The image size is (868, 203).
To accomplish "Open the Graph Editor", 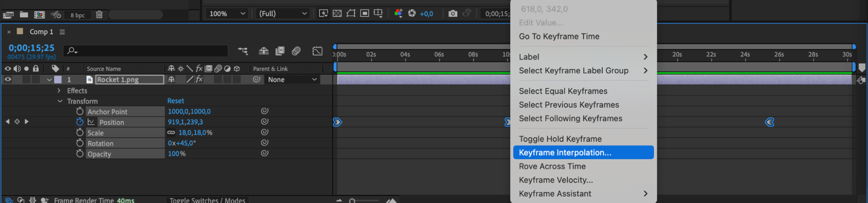I will point(317,51).
